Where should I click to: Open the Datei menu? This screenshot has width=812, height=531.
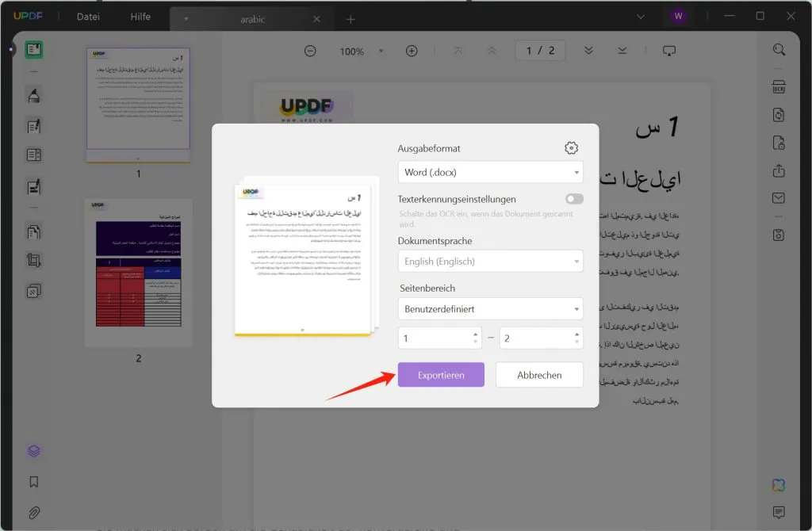87,16
